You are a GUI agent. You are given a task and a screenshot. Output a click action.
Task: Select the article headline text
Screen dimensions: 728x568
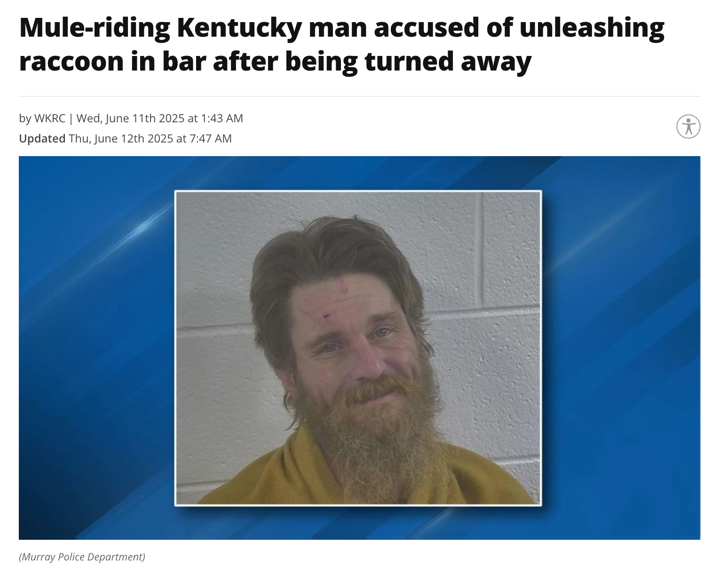coord(342,44)
